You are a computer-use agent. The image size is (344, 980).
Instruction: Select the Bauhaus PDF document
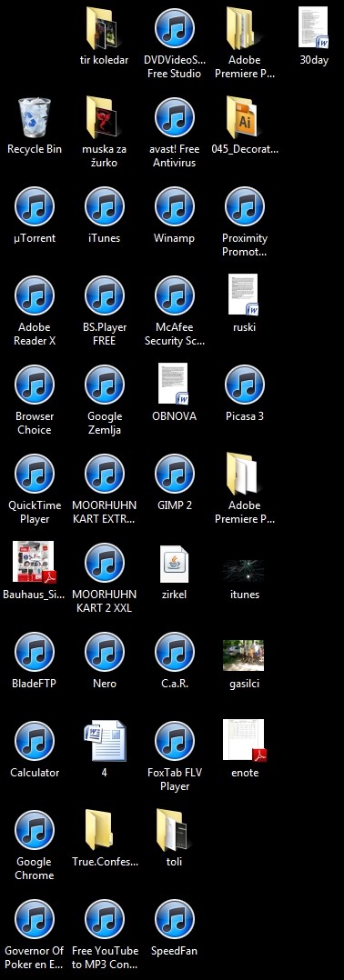pyautogui.click(x=35, y=563)
